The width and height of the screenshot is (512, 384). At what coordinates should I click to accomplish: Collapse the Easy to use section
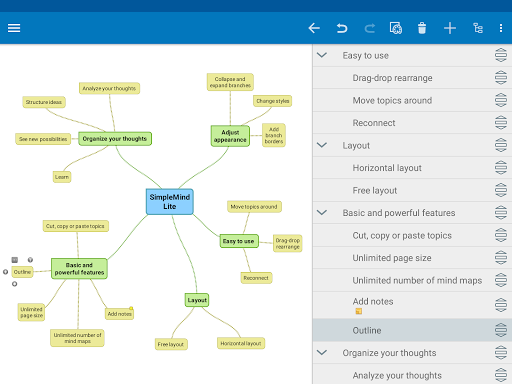(322, 55)
